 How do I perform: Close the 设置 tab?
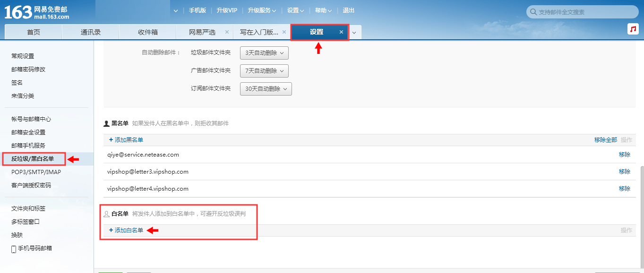341,32
